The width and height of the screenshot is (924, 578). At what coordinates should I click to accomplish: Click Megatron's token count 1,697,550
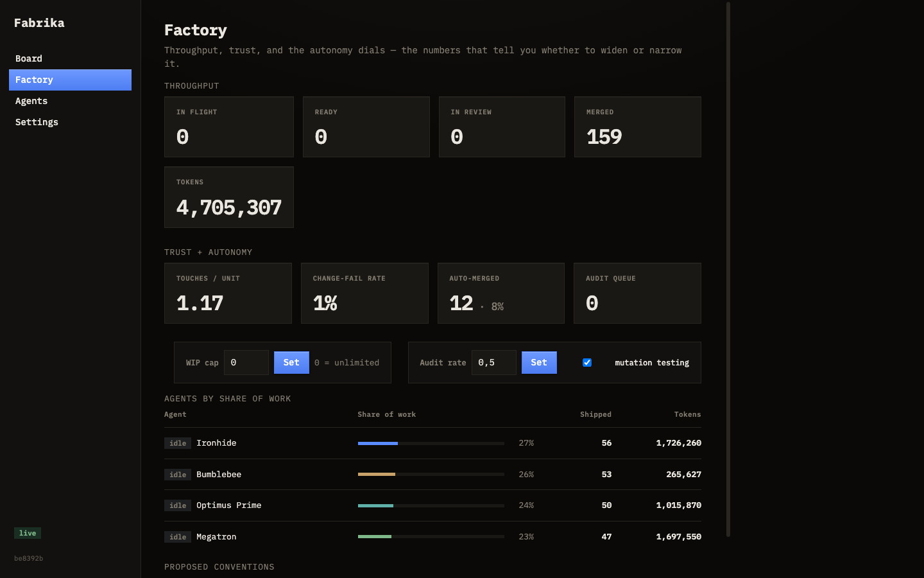click(679, 537)
